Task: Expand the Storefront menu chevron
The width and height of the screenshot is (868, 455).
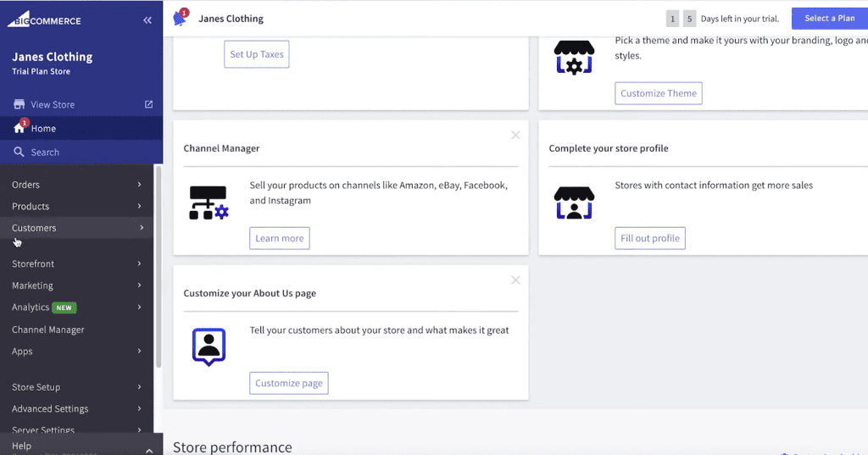Action: pos(140,264)
